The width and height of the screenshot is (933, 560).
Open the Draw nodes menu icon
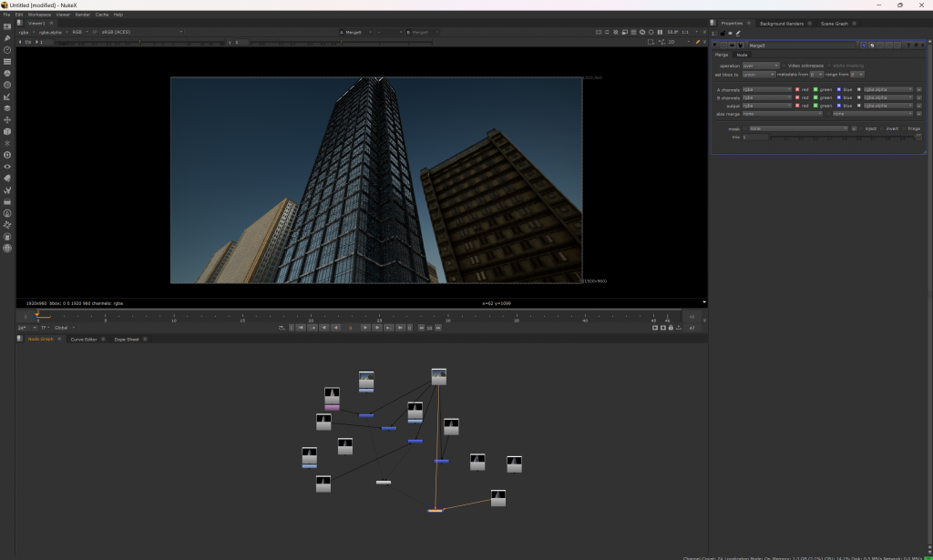tap(7, 38)
